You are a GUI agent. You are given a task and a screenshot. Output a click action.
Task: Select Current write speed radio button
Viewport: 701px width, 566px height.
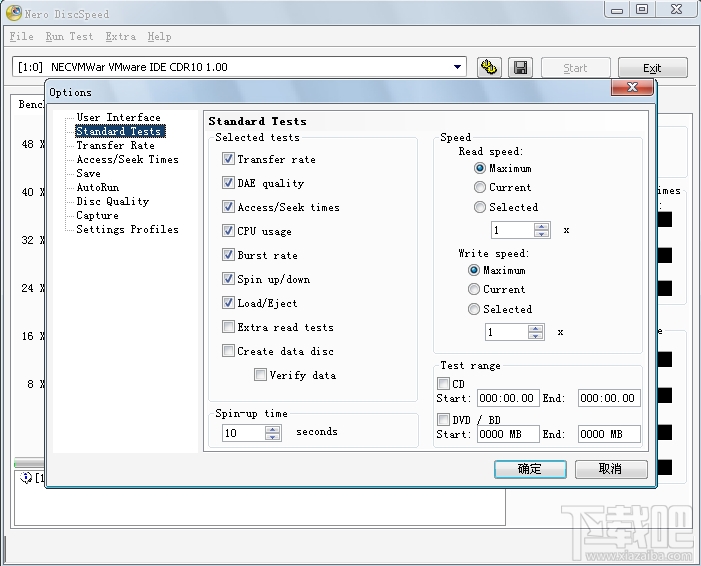(473, 289)
